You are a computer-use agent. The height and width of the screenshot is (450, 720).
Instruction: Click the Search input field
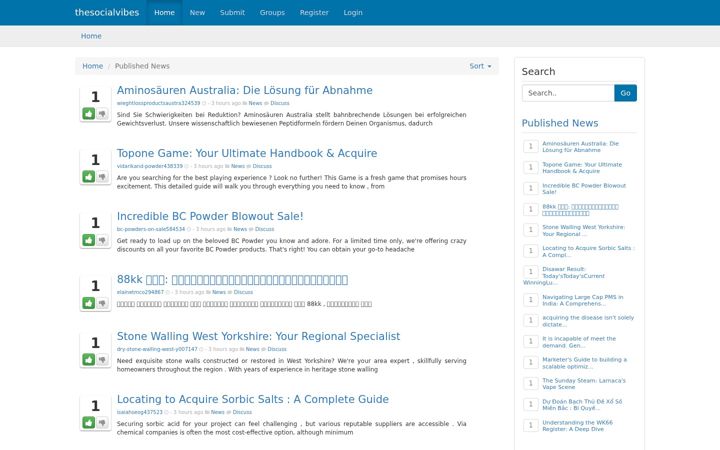[568, 93]
